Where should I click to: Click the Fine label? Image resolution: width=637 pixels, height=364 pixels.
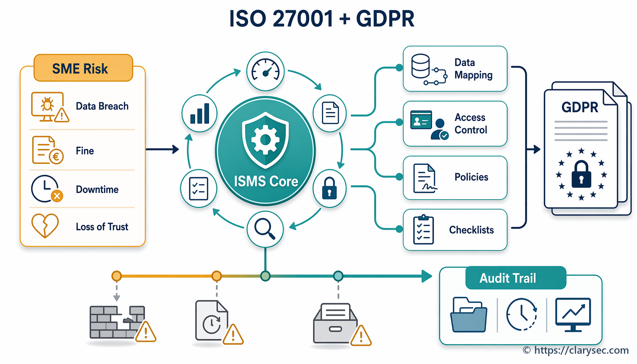[85, 151]
